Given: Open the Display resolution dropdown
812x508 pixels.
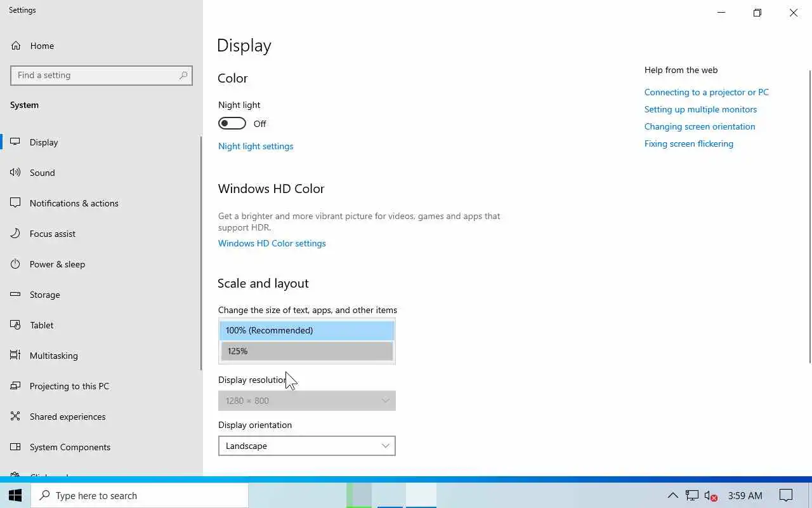Looking at the screenshot, I should coord(307,401).
